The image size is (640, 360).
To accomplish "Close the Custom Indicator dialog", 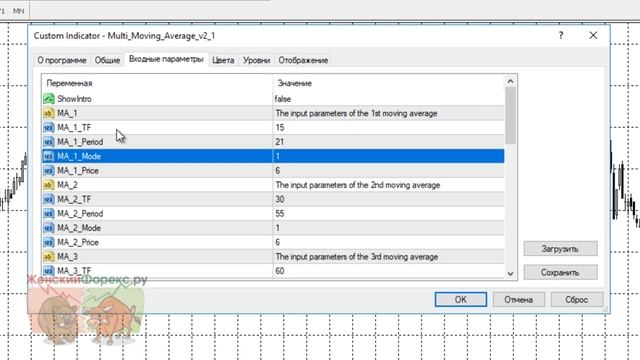I will pyautogui.click(x=593, y=36).
